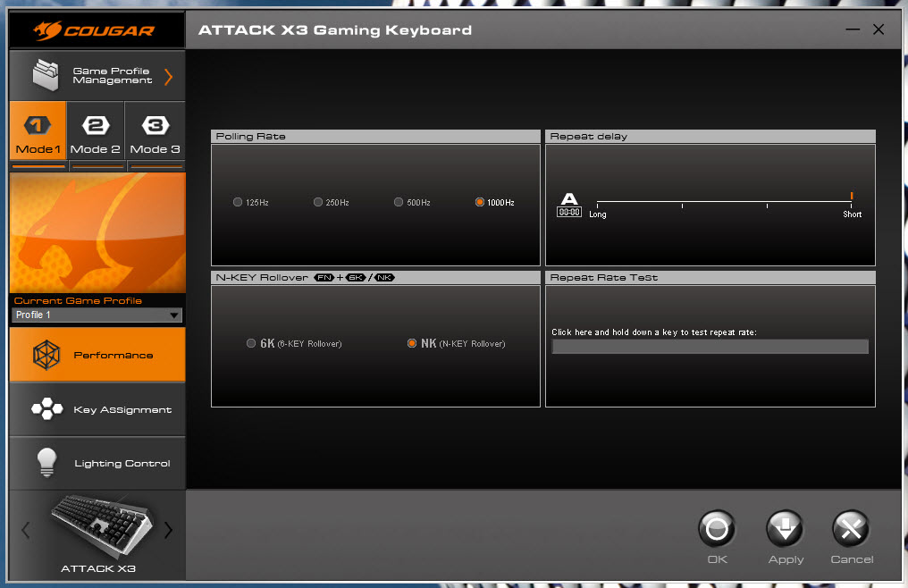Image resolution: width=908 pixels, height=588 pixels.
Task: Click the Repeat delay 'A' timer icon
Action: tap(569, 205)
